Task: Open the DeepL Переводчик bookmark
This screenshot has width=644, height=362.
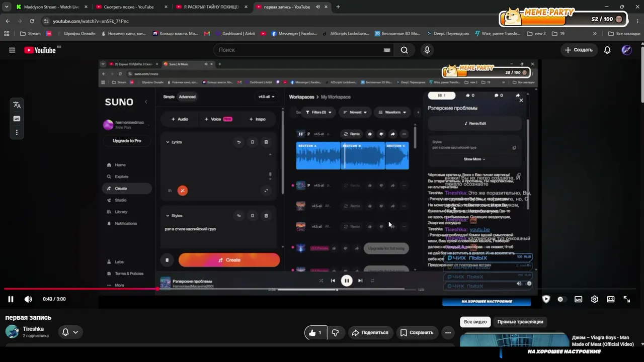Action: 447,34
